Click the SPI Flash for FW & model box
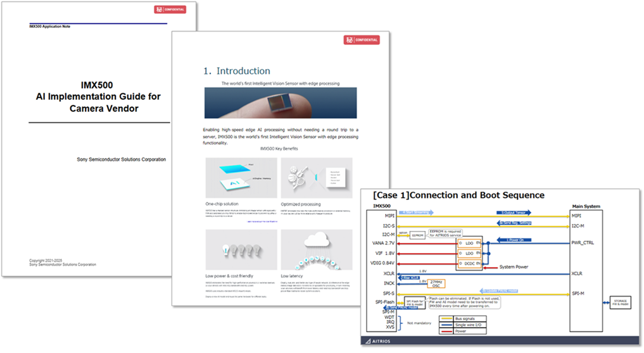Image resolution: width=644 pixels, height=353 pixels. [x=415, y=303]
